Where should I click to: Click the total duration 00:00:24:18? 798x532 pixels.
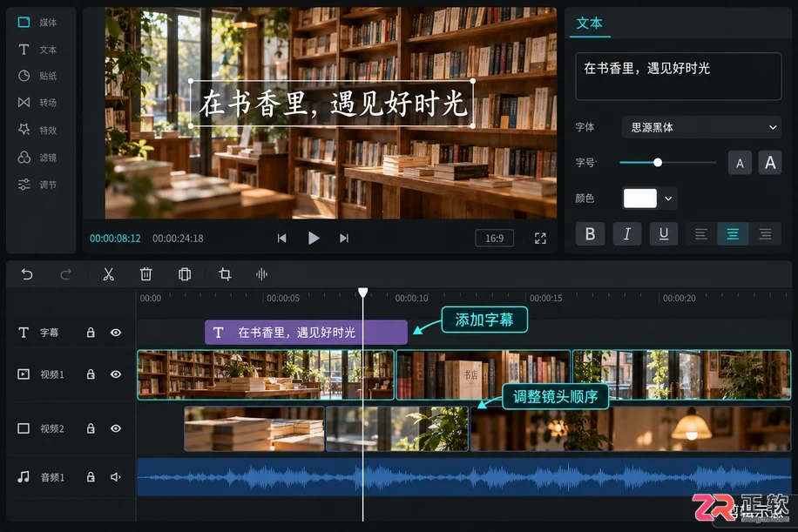click(178, 238)
